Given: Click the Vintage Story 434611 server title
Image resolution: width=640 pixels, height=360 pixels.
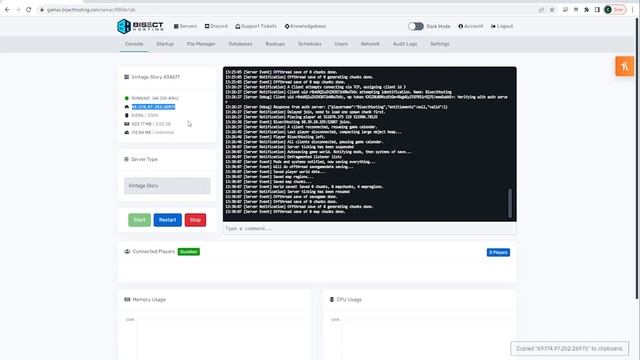Looking at the screenshot, I should coord(156,77).
